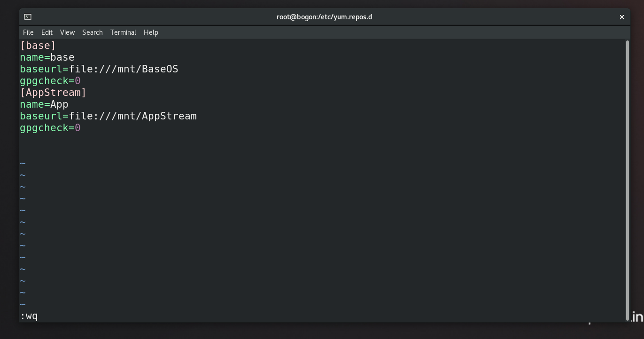Click the window title root@bogon:/etc/yum.repos.d
The width and height of the screenshot is (644, 339).
pyautogui.click(x=324, y=16)
